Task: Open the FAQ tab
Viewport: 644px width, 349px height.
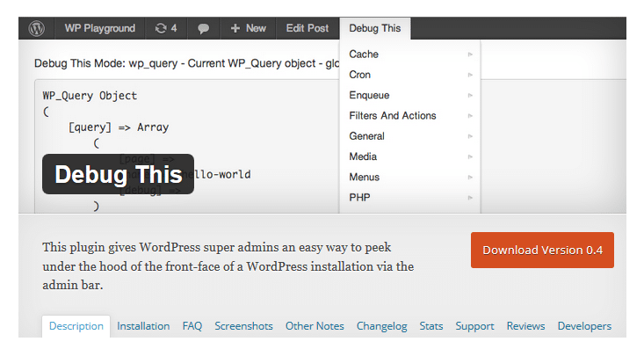Action: click(x=192, y=326)
